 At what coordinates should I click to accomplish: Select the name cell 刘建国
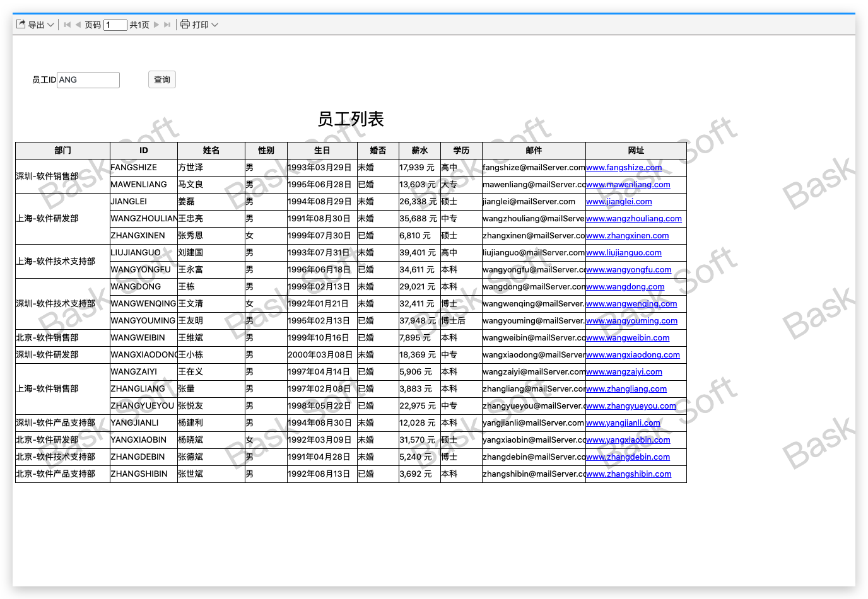211,253
